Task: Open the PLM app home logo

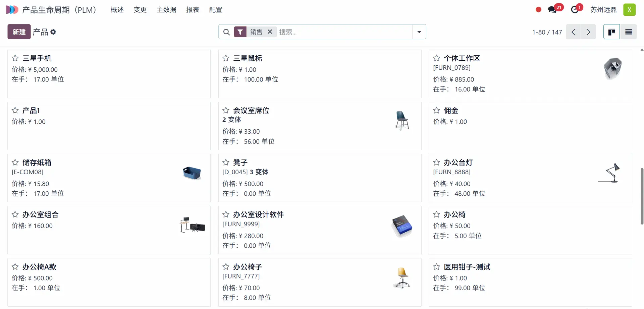Action: 12,10
